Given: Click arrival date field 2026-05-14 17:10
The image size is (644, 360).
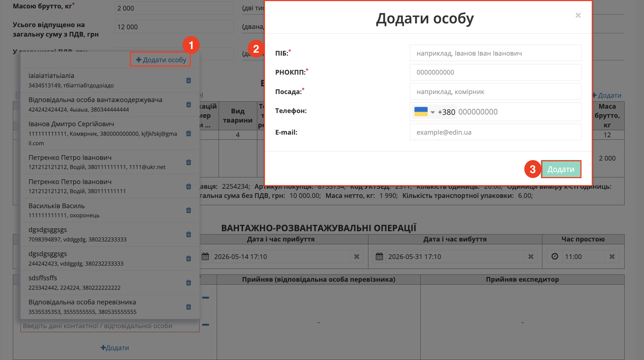Looking at the screenshot, I should 281,257.
